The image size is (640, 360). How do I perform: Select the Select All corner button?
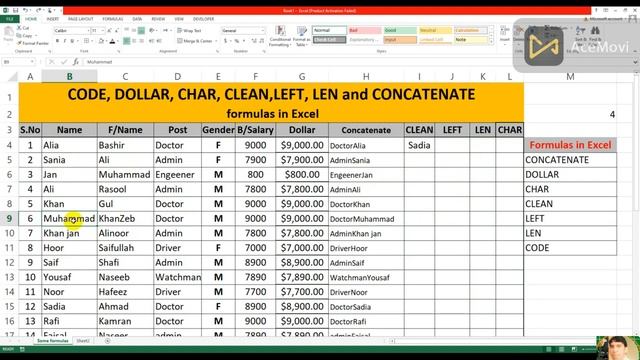[x=12, y=76]
